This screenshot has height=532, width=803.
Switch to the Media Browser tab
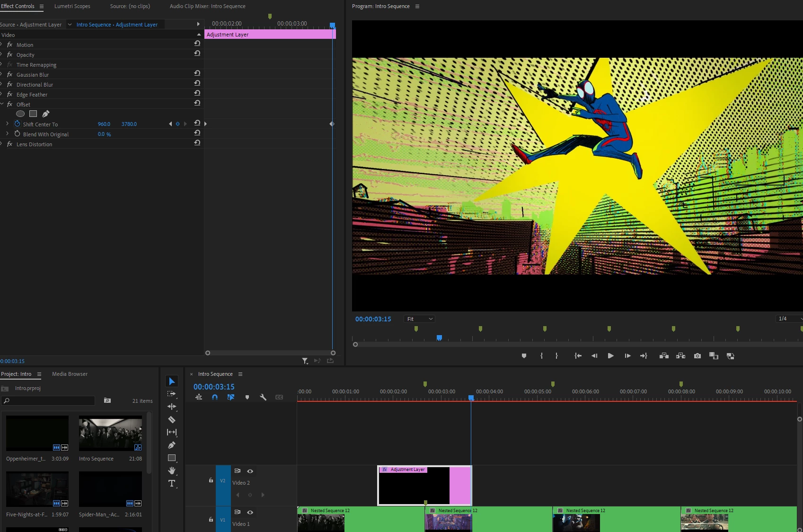(70, 374)
